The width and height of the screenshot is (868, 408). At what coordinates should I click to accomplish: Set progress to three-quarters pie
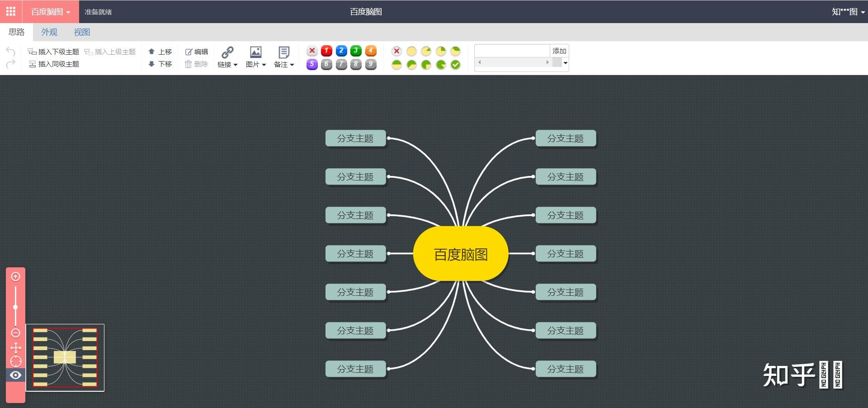[x=426, y=65]
